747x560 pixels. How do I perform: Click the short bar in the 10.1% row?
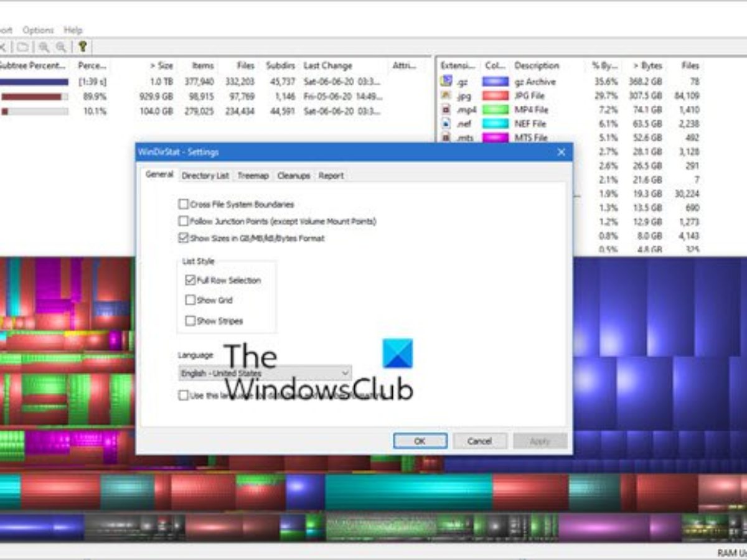coord(5,111)
